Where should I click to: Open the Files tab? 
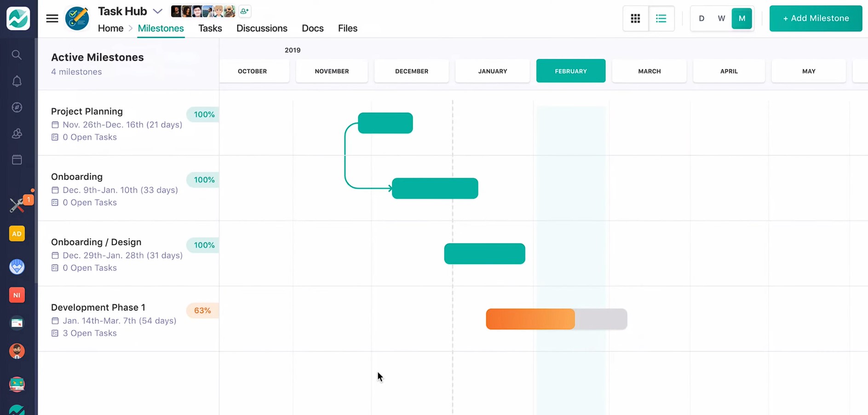pyautogui.click(x=347, y=28)
